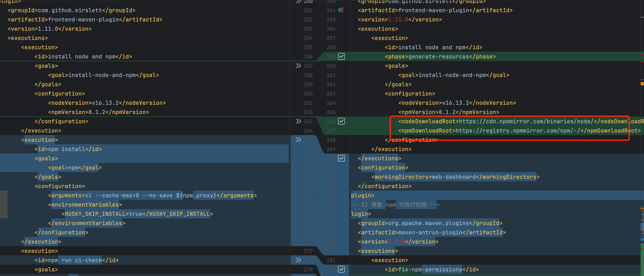The width and height of the screenshot is (644, 276).
Task: Click right pane <id>install node and npm</id>
Action: tap(433, 47)
